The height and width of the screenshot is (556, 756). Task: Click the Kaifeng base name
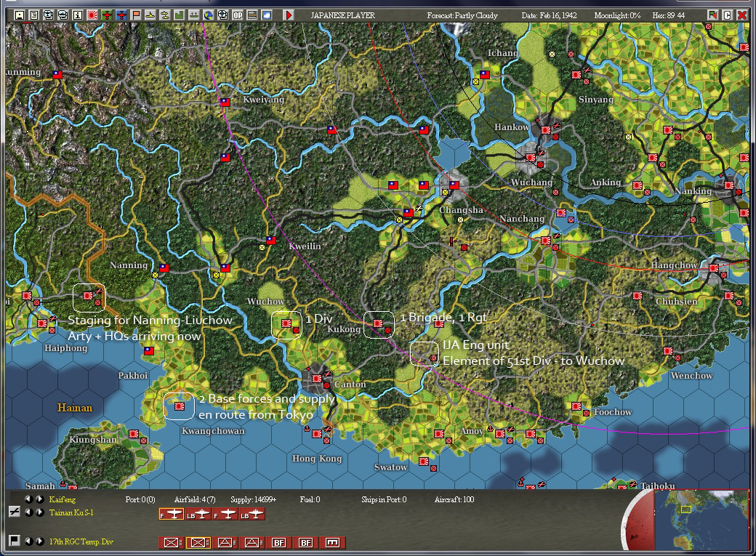point(63,499)
